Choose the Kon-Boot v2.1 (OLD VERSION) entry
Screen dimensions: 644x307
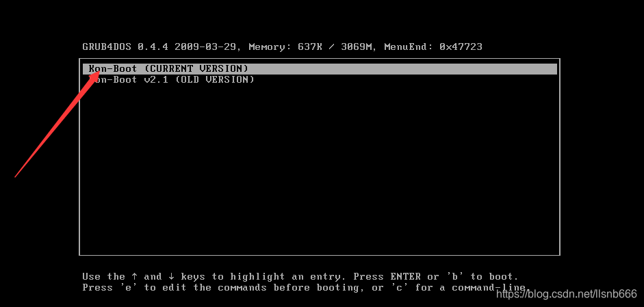click(172, 79)
